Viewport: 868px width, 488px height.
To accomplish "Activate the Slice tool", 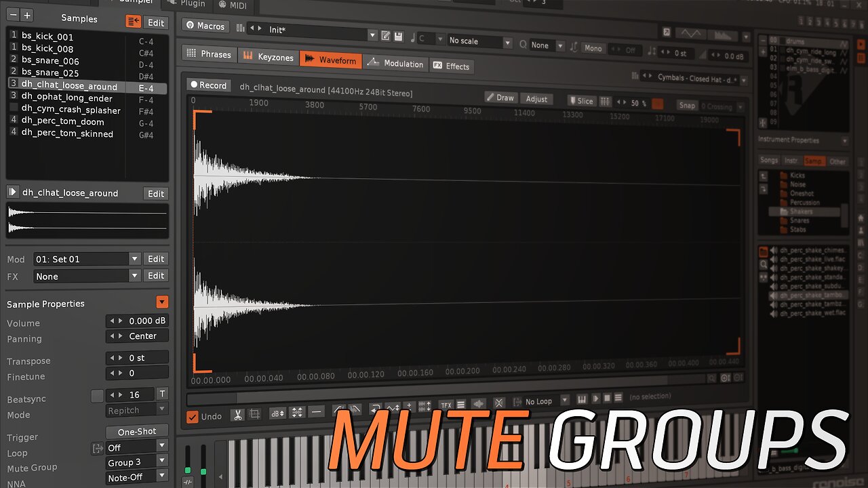I will point(581,100).
